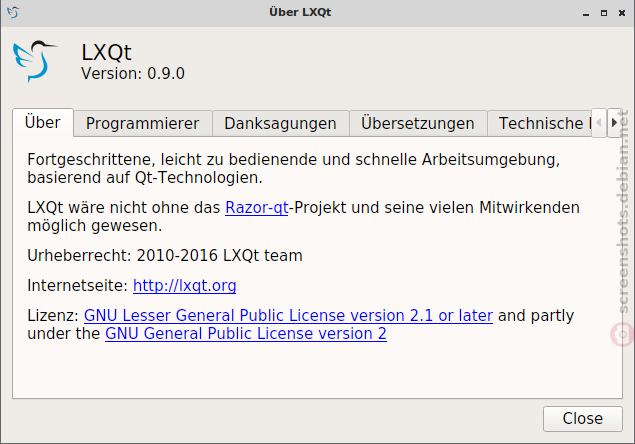
Task: Open the Danksagungen tab
Action: point(280,124)
